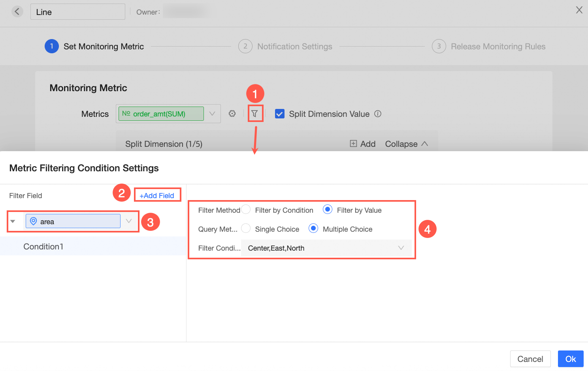The height and width of the screenshot is (371, 588).
Task: Choose Single Choice query method
Action: [246, 229]
